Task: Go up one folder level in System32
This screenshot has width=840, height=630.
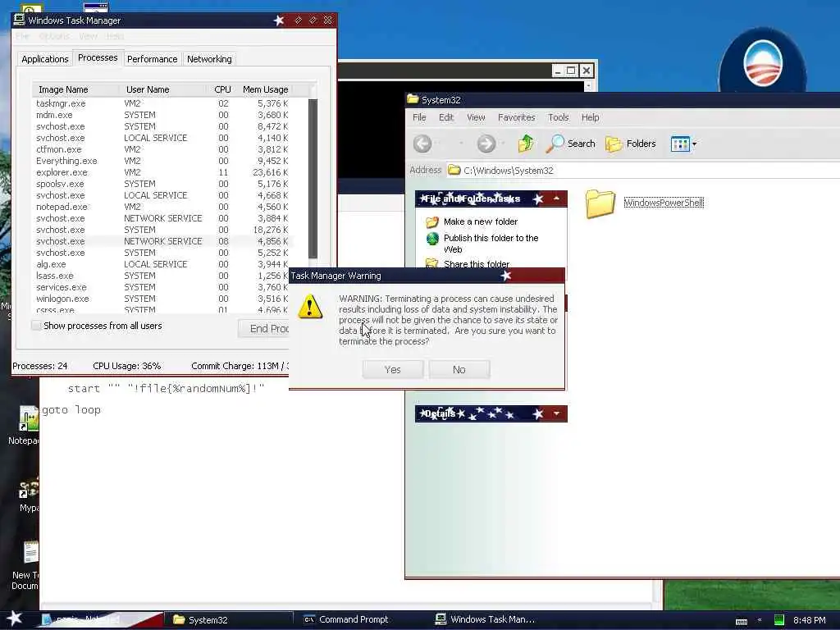Action: 526,144
